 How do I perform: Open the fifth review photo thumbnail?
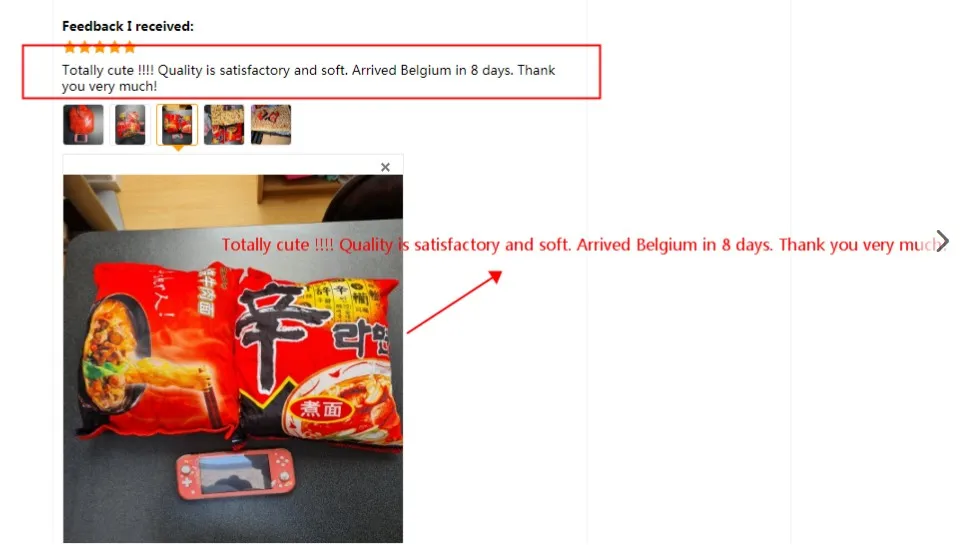point(271,125)
